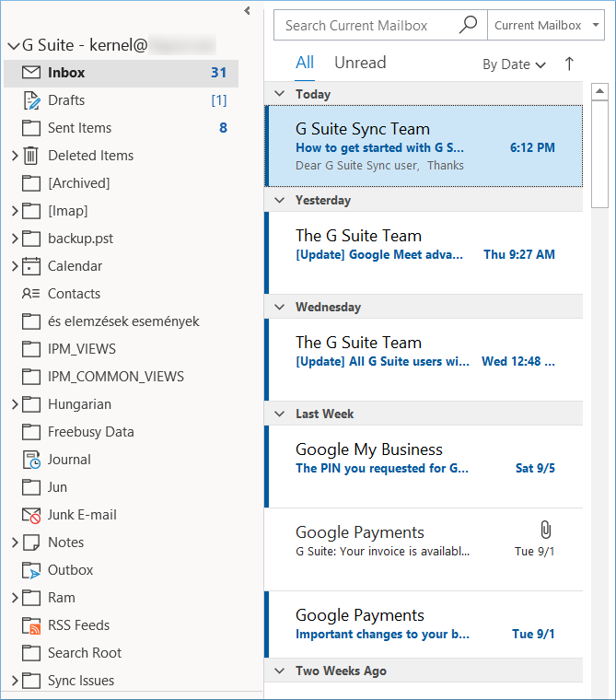Click the Hungarian folder icon
The height and width of the screenshot is (700, 616).
coord(31,404)
